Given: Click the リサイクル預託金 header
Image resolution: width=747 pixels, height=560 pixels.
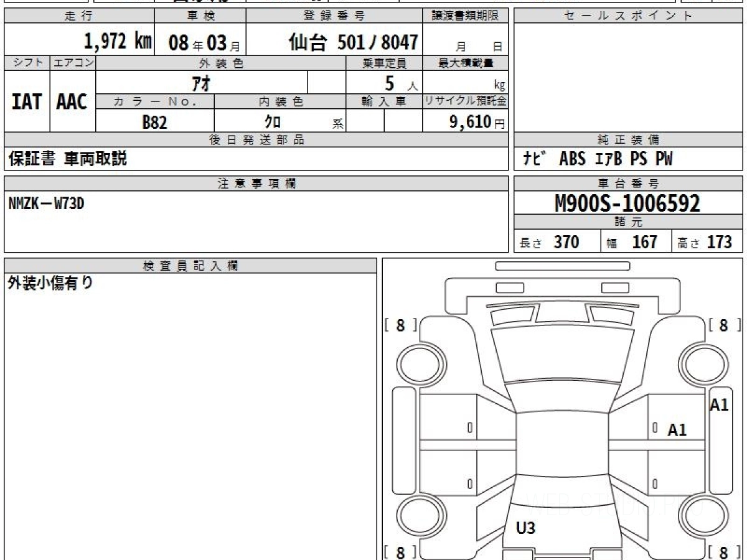Looking at the screenshot, I should click(465, 101).
